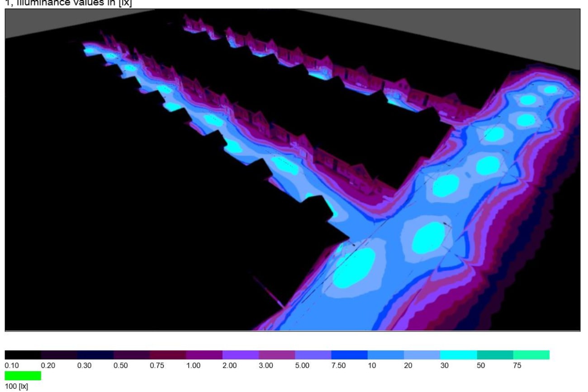This screenshot has height=392, width=588.
Task: Click the largest cyan hotspot at road junction
Action: [354, 267]
